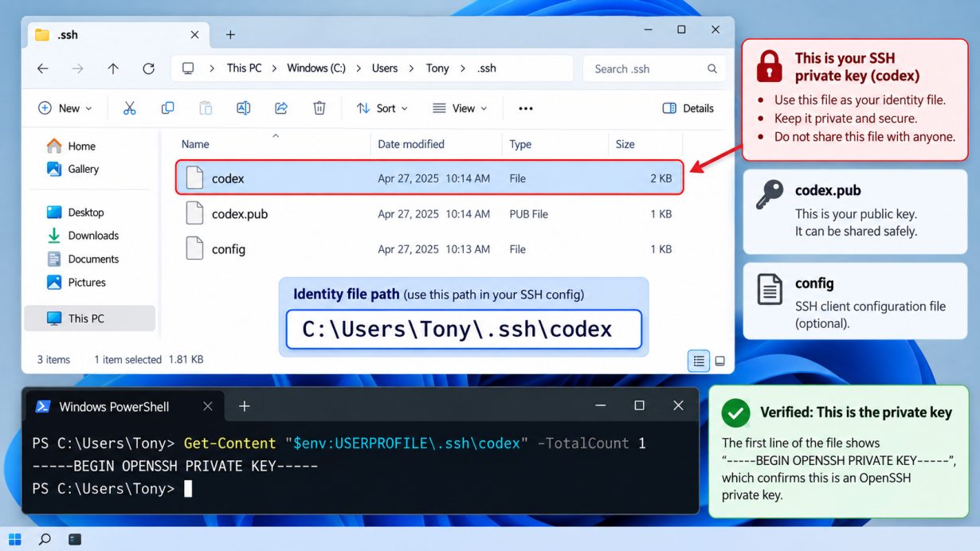Select the config file name
The height and width of the screenshot is (551, 980).
pyautogui.click(x=229, y=249)
